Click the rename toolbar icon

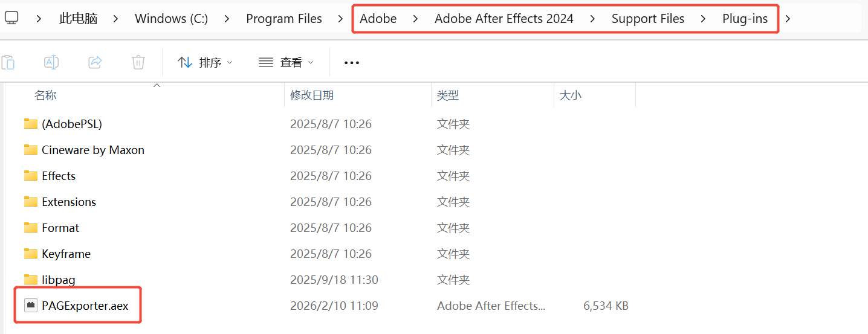click(x=51, y=62)
